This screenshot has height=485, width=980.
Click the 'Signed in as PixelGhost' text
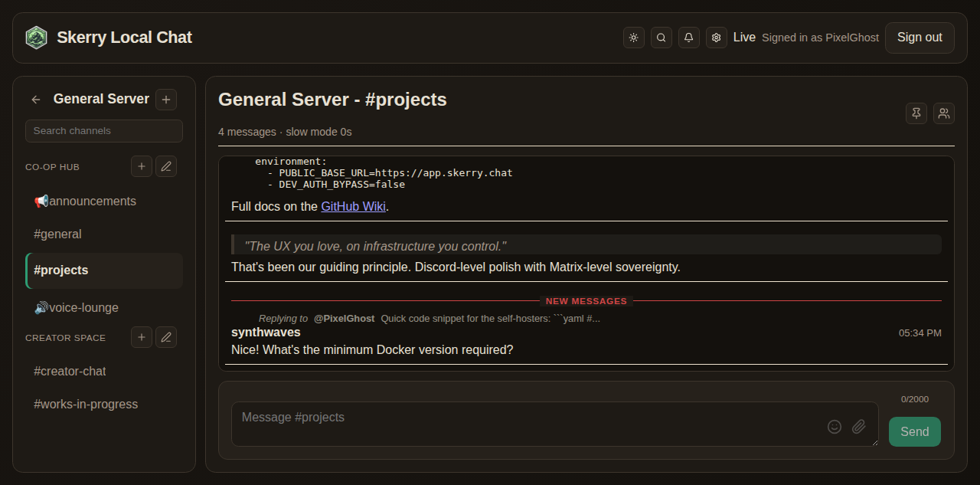pos(820,38)
